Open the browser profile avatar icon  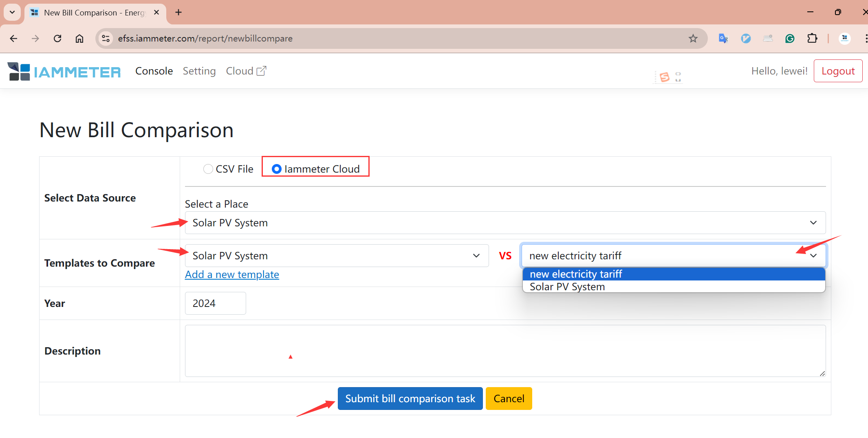coord(845,38)
